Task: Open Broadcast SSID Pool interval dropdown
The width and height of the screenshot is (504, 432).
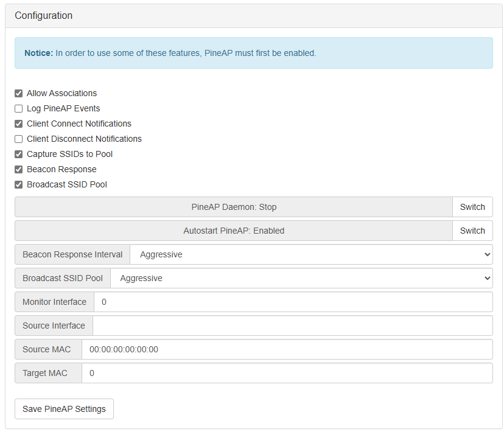Action: (x=301, y=278)
